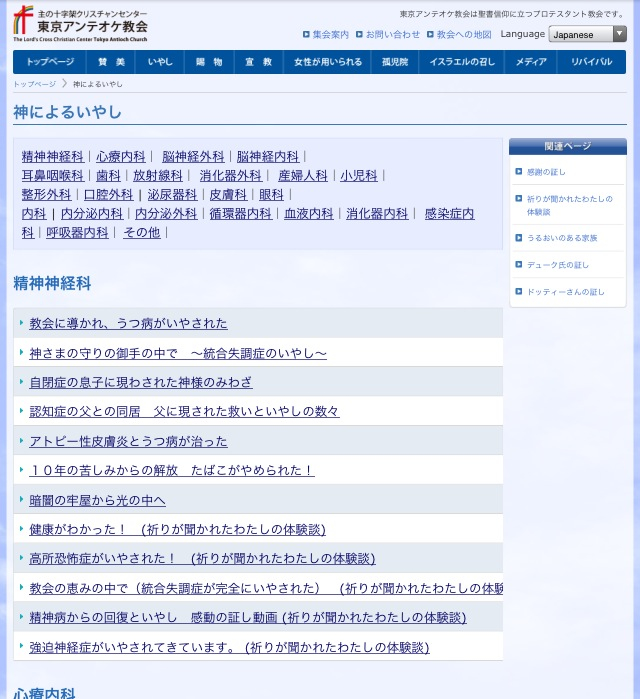Open 暗闇の牢屋から光の中へ testimony
This screenshot has width=640, height=699.
[97, 500]
